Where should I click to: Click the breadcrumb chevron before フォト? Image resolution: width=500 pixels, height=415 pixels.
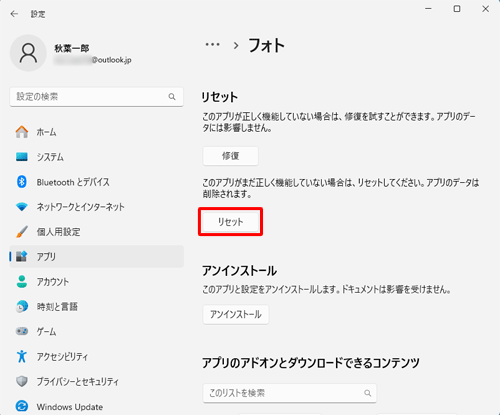236,46
